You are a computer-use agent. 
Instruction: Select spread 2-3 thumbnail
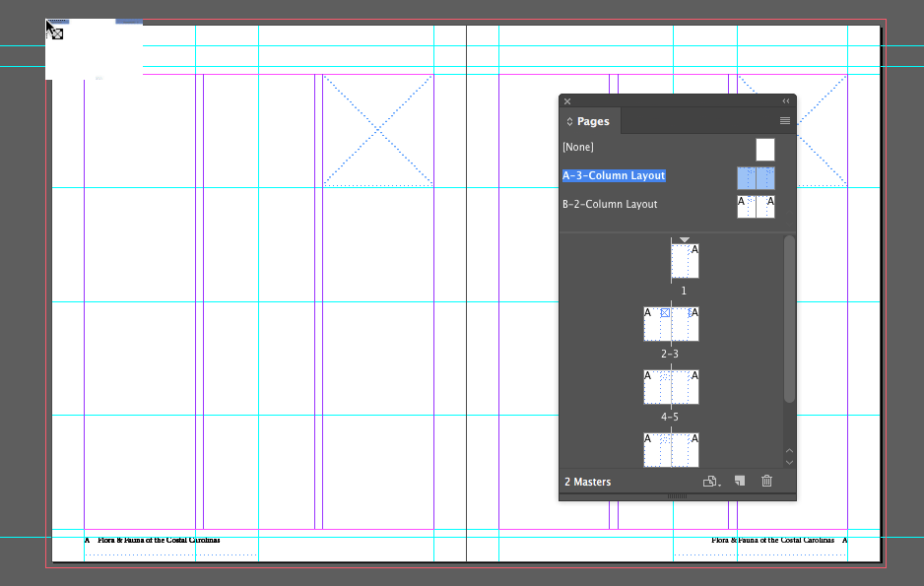tap(671, 324)
